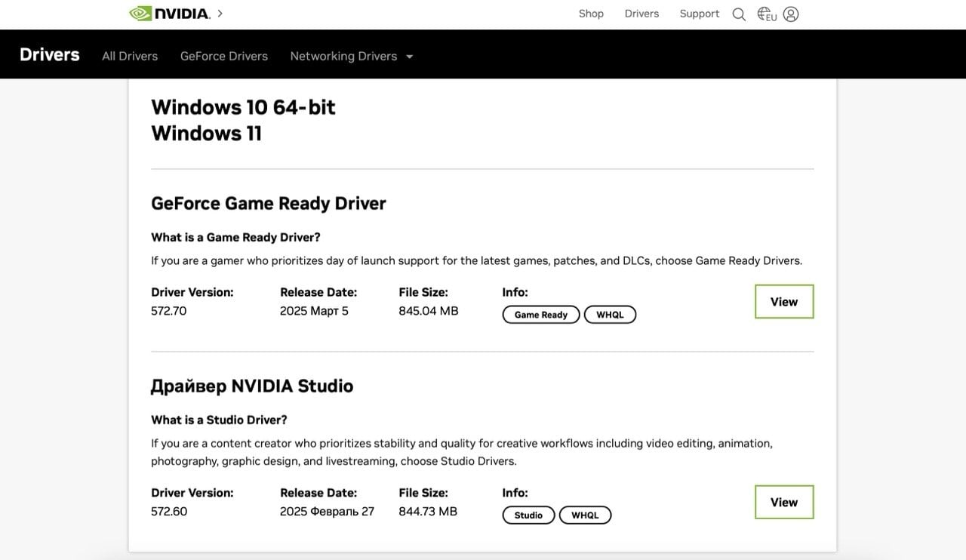Select All Drivers menu item
This screenshot has height=560, width=966.
click(130, 56)
